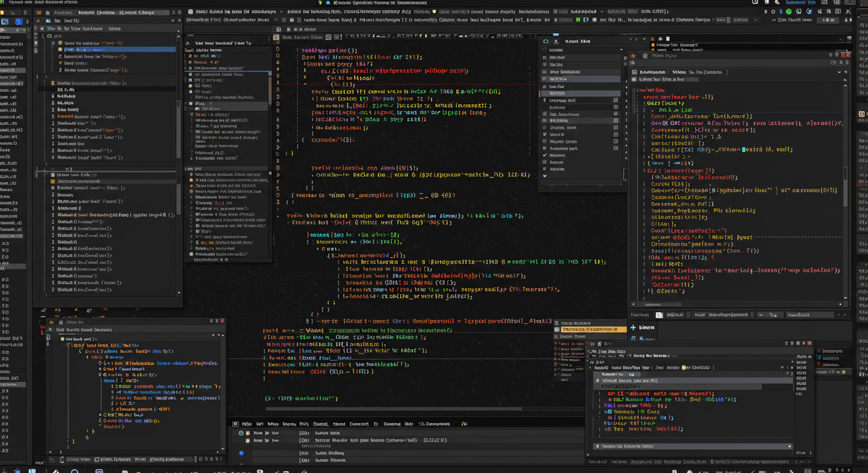Click the white plus icon below right code panel
868x473 pixels.
(x=633, y=328)
